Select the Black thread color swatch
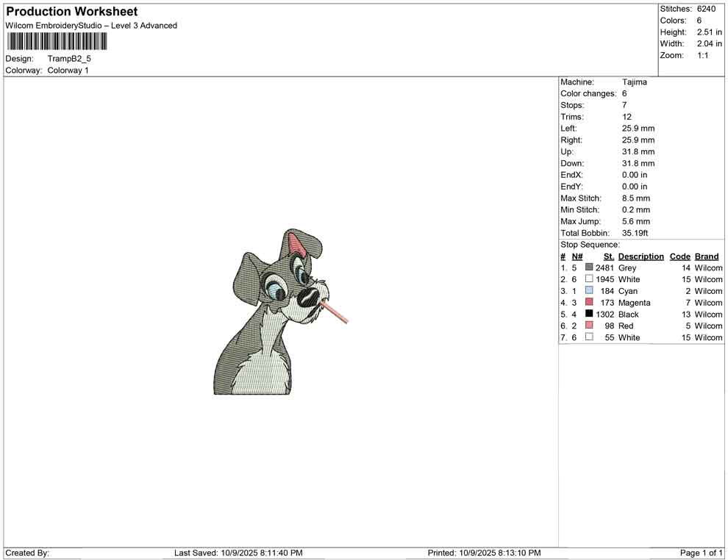Image resolution: width=728 pixels, height=560 pixels. pyautogui.click(x=589, y=314)
